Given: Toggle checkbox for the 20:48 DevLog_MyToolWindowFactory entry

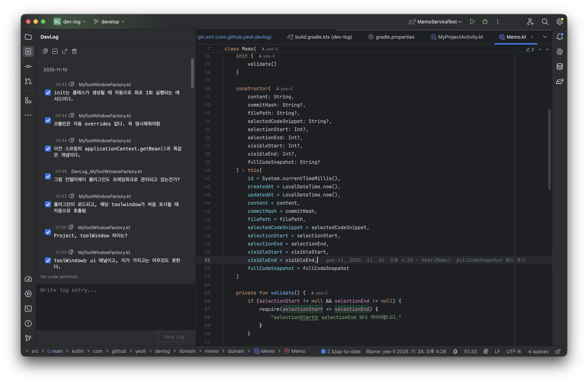Looking at the screenshot, I should pos(48,176).
